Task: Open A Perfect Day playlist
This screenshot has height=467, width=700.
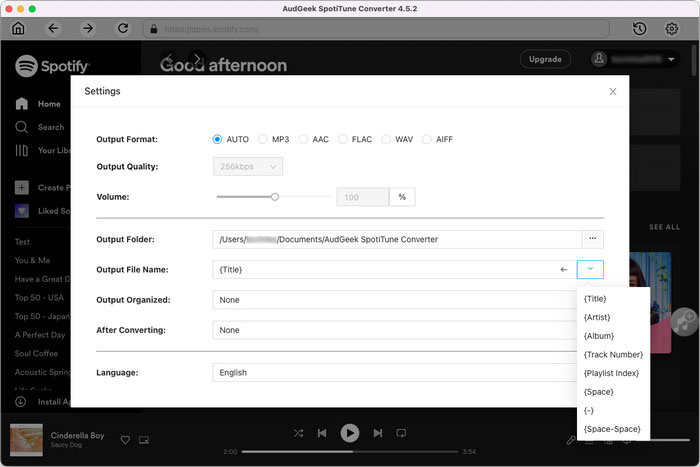Action: (40, 335)
